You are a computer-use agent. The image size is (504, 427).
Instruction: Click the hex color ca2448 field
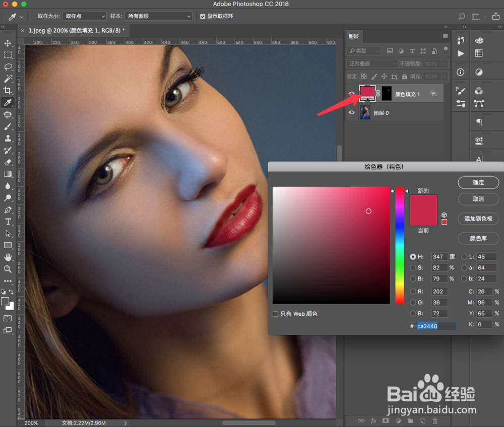(436, 326)
